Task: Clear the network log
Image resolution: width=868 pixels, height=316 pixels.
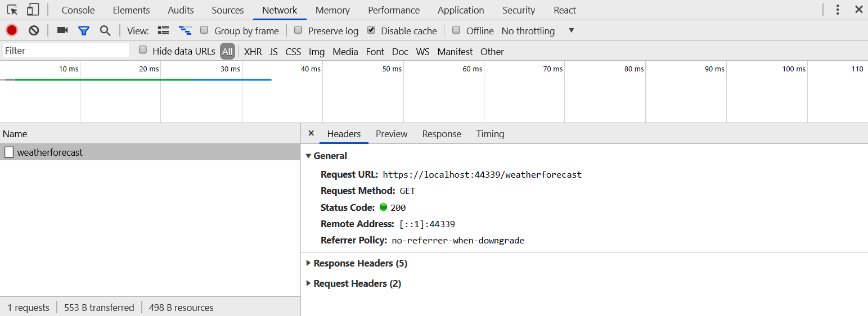Action: click(34, 30)
